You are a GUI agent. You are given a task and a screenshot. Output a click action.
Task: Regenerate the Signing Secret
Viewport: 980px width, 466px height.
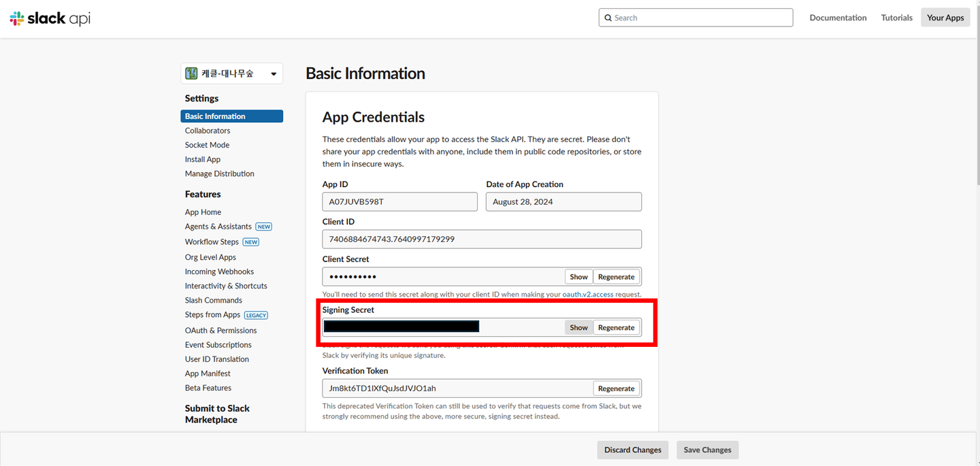click(x=616, y=328)
